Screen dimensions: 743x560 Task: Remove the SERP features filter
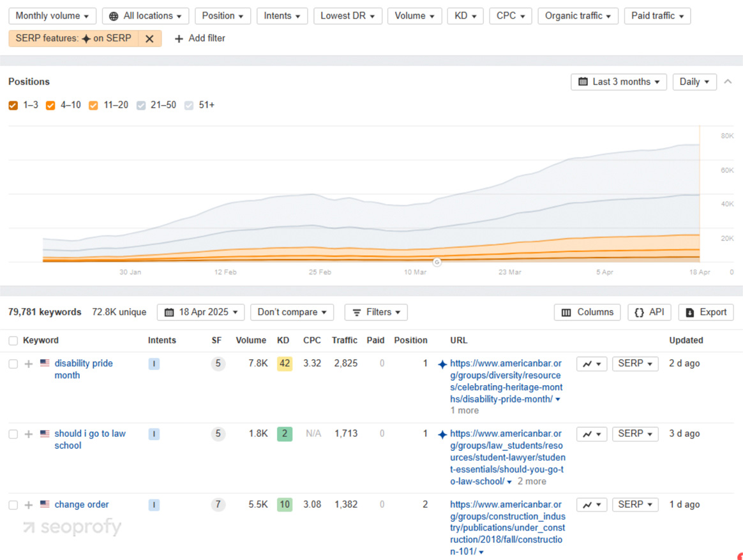(x=149, y=39)
